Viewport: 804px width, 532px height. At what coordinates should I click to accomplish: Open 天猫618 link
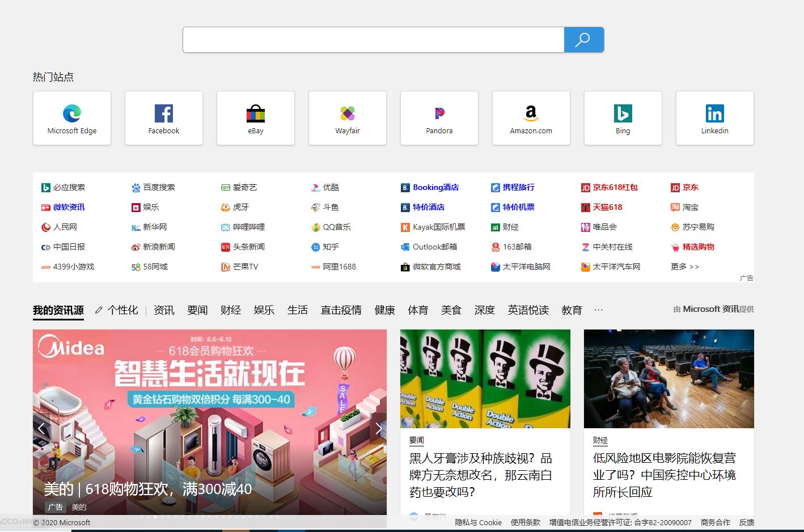(602, 207)
